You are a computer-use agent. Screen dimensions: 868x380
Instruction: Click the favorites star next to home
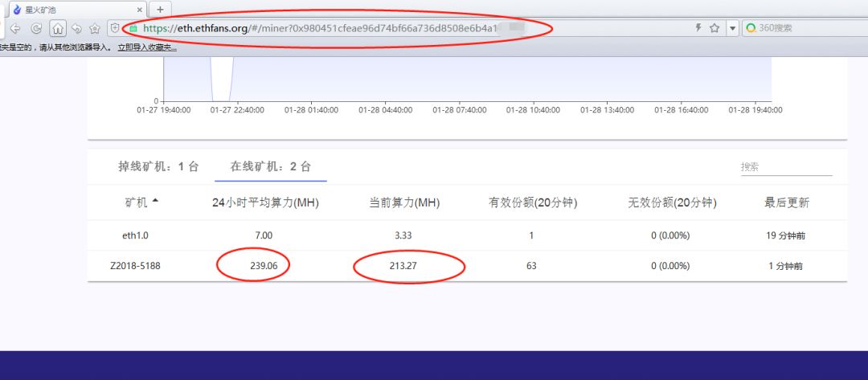[x=95, y=28]
